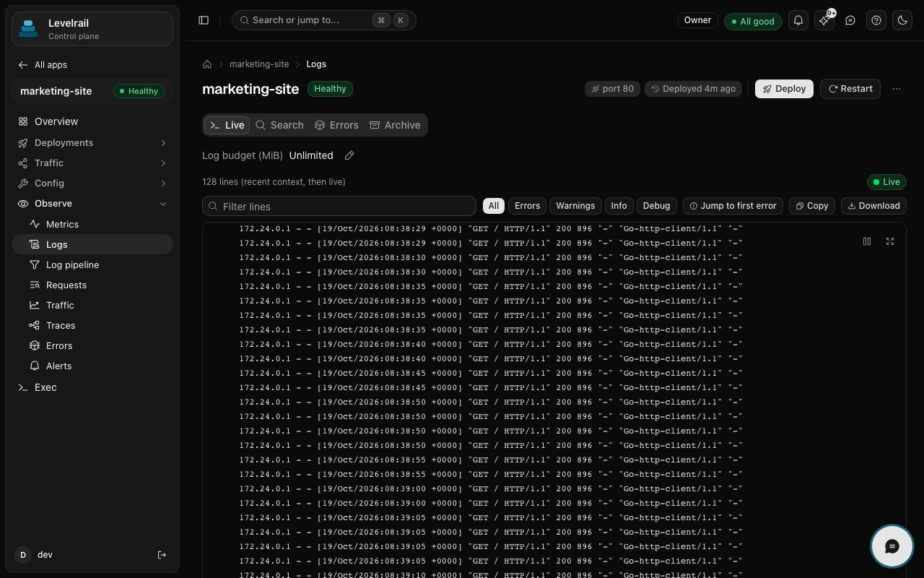Filter logs by Debug level
Image resolution: width=924 pixels, height=578 pixels.
656,206
